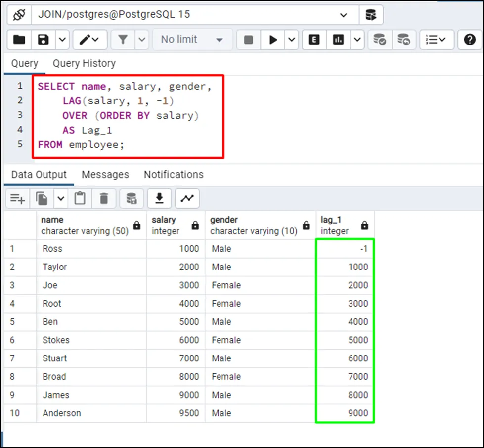Click the Explain query icon
This screenshot has width=484, height=448.
point(314,40)
